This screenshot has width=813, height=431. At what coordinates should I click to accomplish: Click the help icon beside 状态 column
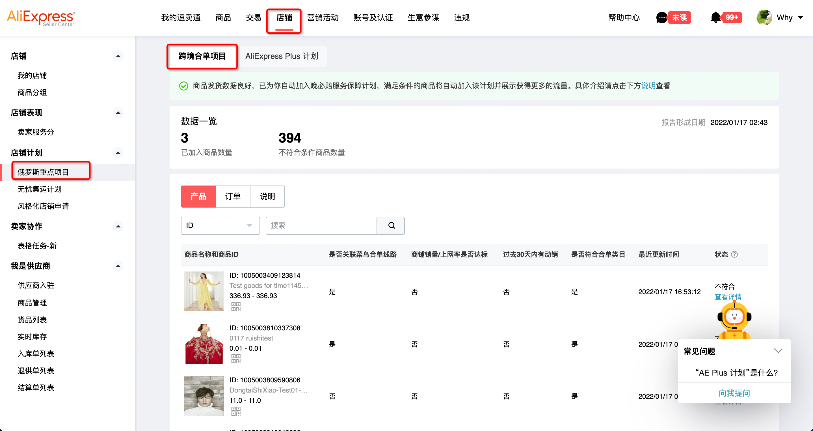pyautogui.click(x=735, y=254)
